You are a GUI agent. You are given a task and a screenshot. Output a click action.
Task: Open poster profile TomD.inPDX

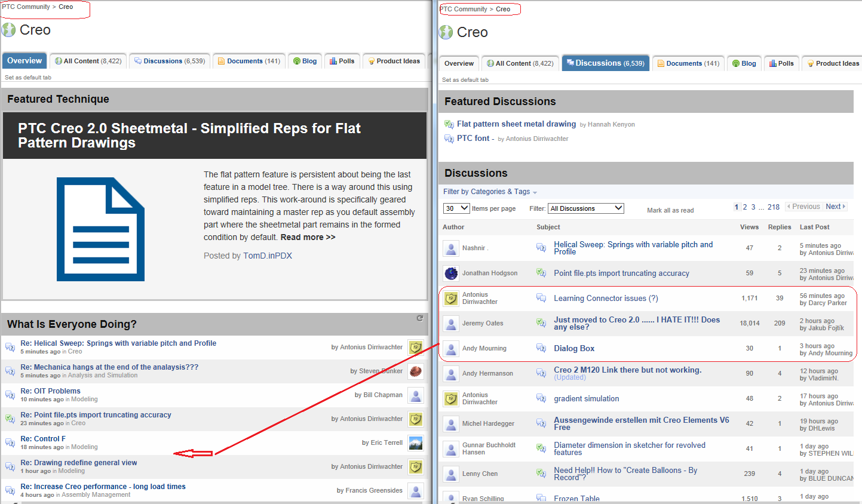268,256
